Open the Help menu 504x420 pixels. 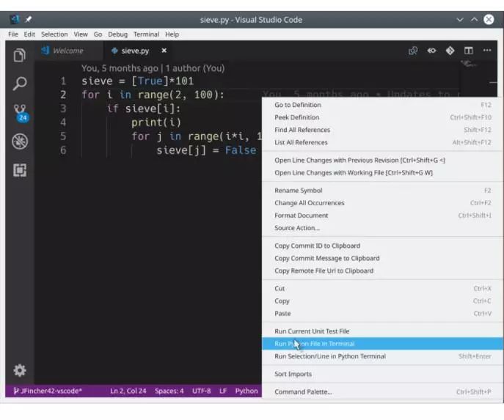point(172,34)
